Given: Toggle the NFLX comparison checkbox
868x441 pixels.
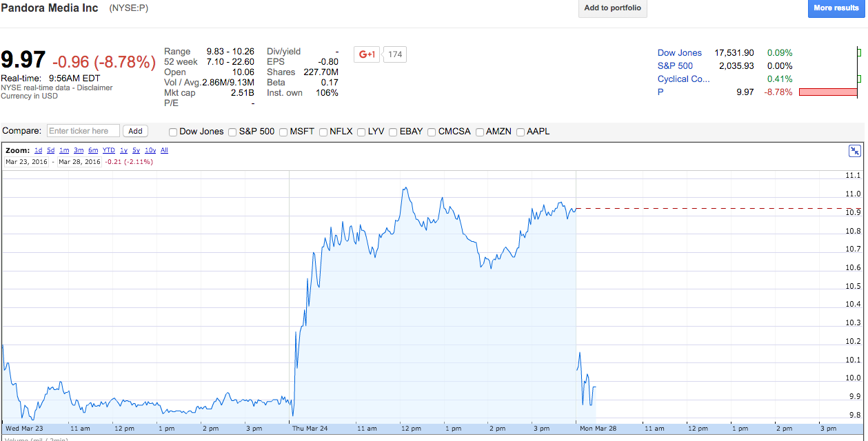Looking at the screenshot, I should pos(323,132).
